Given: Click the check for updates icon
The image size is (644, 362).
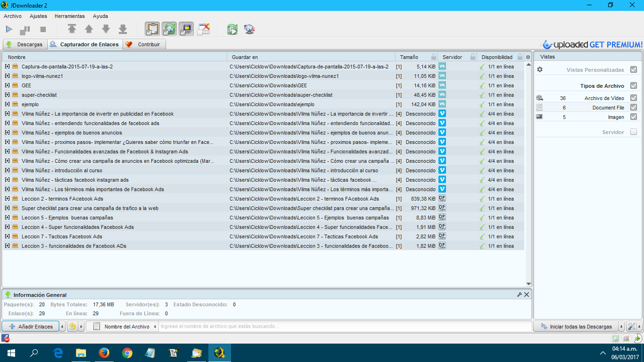Looking at the screenshot, I should point(232,29).
